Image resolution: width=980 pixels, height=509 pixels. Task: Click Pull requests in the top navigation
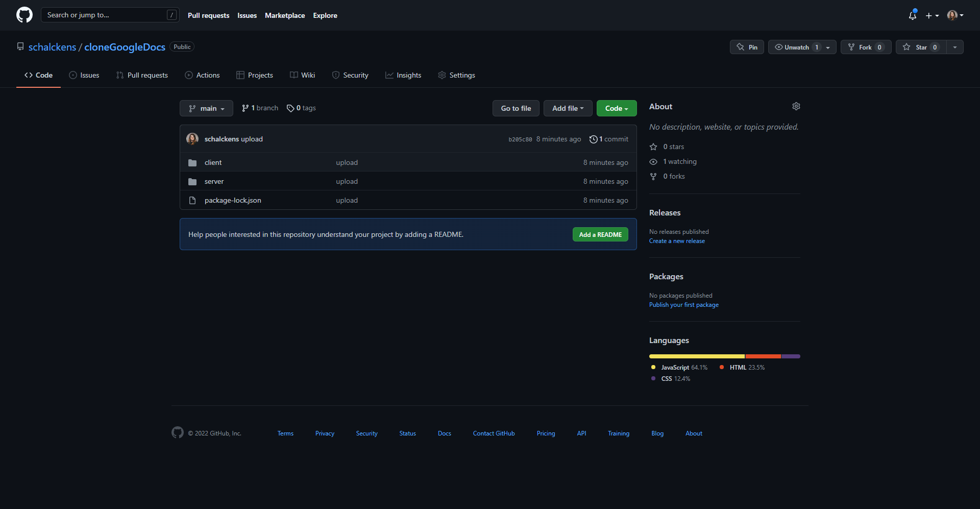(208, 15)
